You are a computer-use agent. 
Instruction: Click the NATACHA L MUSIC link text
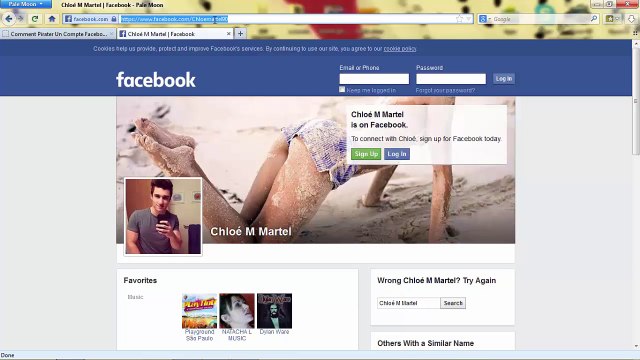click(237, 335)
